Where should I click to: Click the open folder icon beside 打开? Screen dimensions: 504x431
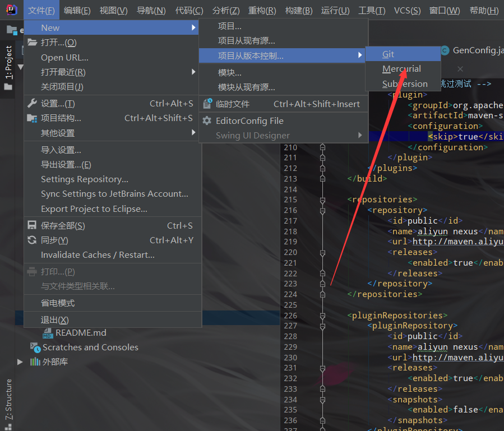point(32,42)
